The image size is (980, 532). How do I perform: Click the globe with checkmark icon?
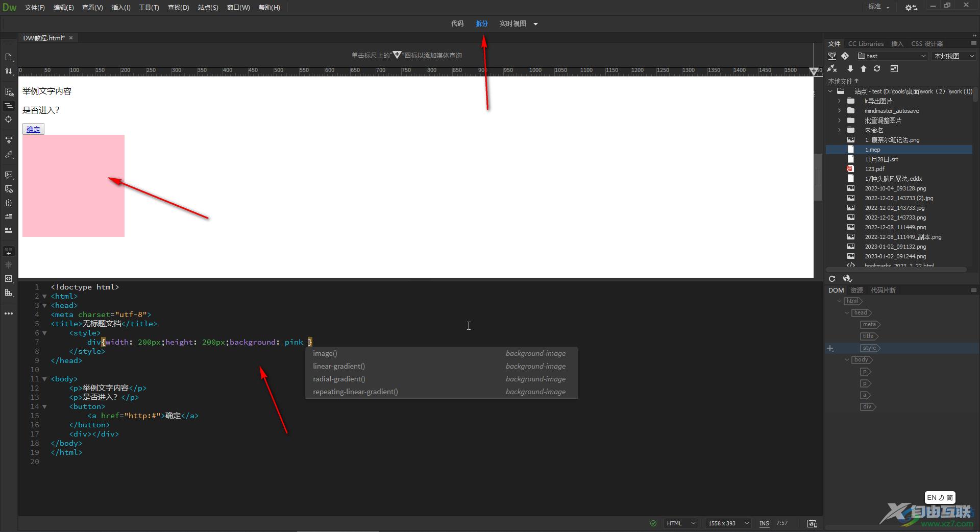click(x=847, y=279)
